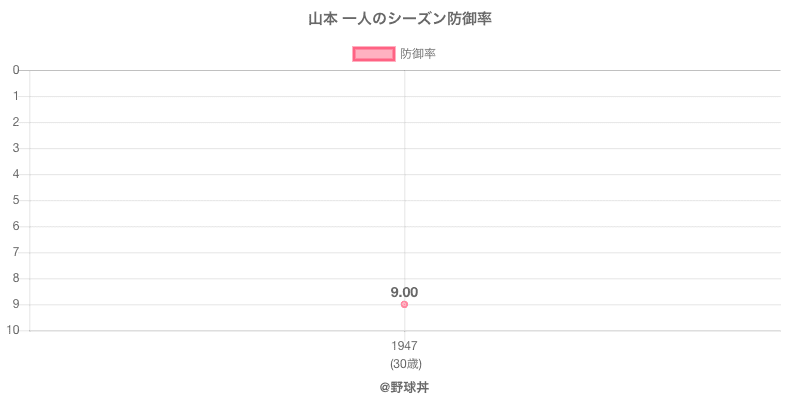
Task: Click the y-axis tick label 9
Action: tap(17, 304)
